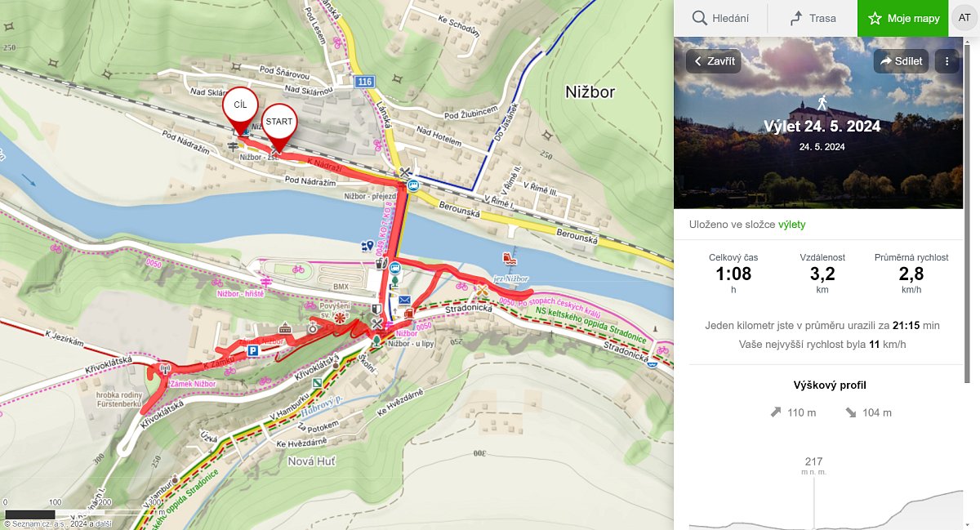Click the jez Nižbor weir icon
Image resolution: width=980 pixels, height=530 pixels.
pos(510,258)
